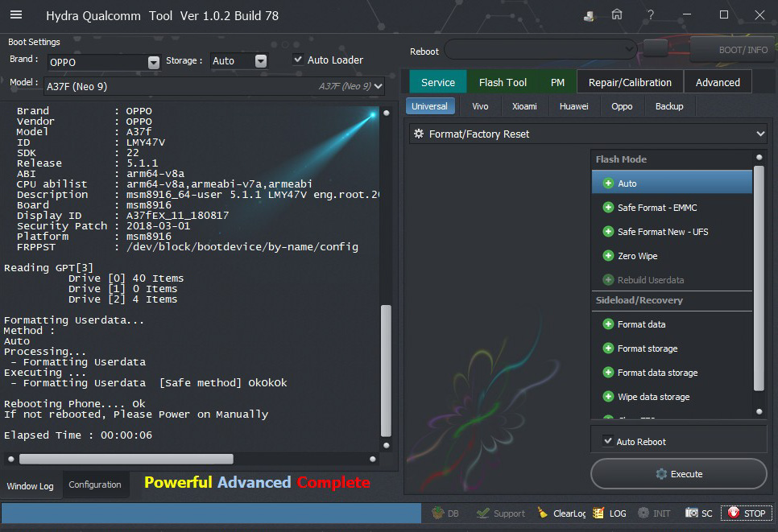Image resolution: width=778 pixels, height=532 pixels.
Task: Select Format data recovery option
Action: click(672, 324)
